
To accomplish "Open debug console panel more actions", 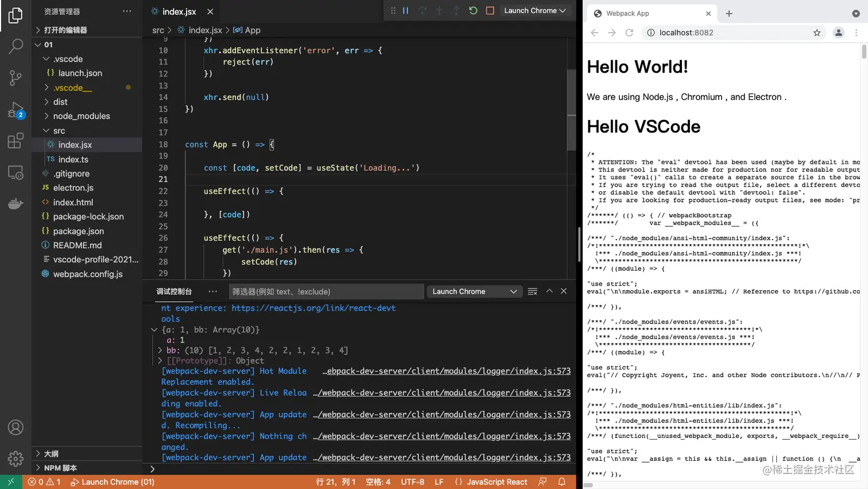I will tap(213, 291).
